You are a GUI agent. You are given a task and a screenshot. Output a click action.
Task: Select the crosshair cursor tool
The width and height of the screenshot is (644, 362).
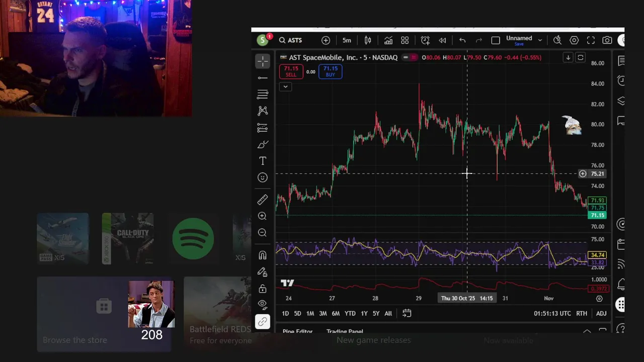pos(263,61)
